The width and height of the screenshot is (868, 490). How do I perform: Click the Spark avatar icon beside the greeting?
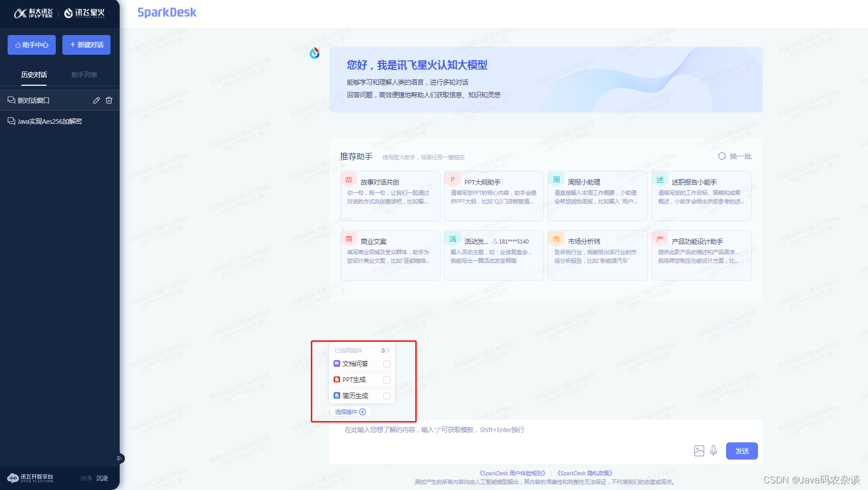[315, 53]
